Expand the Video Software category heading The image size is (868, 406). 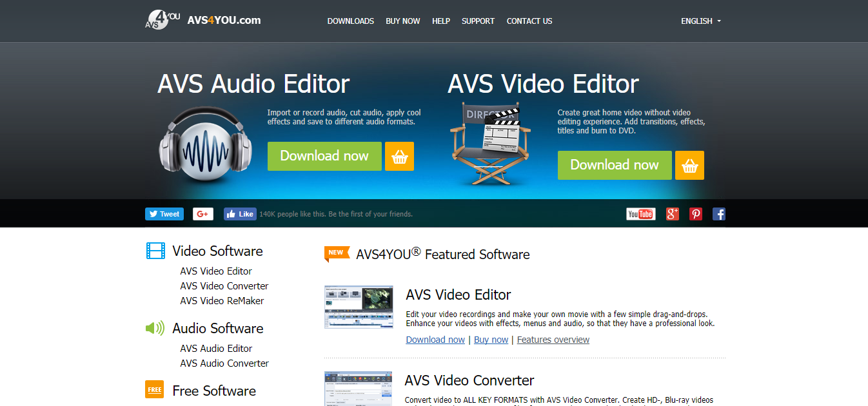(217, 251)
